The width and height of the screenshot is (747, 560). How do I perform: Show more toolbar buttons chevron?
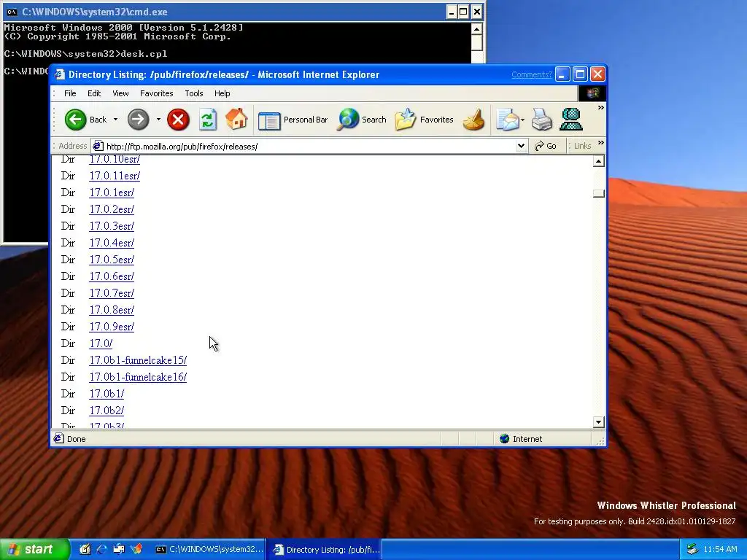click(601, 108)
